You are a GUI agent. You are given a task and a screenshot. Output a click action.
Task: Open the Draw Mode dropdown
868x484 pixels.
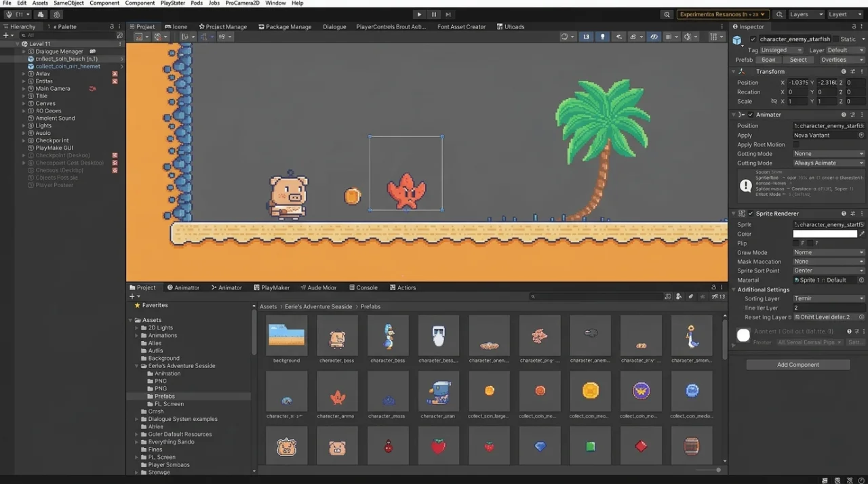click(x=829, y=252)
